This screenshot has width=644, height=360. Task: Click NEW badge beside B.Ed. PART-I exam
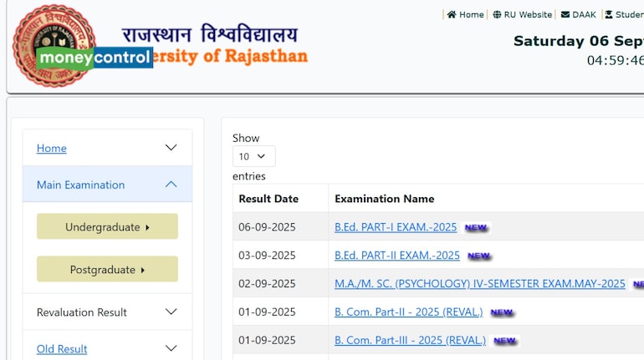tap(476, 227)
